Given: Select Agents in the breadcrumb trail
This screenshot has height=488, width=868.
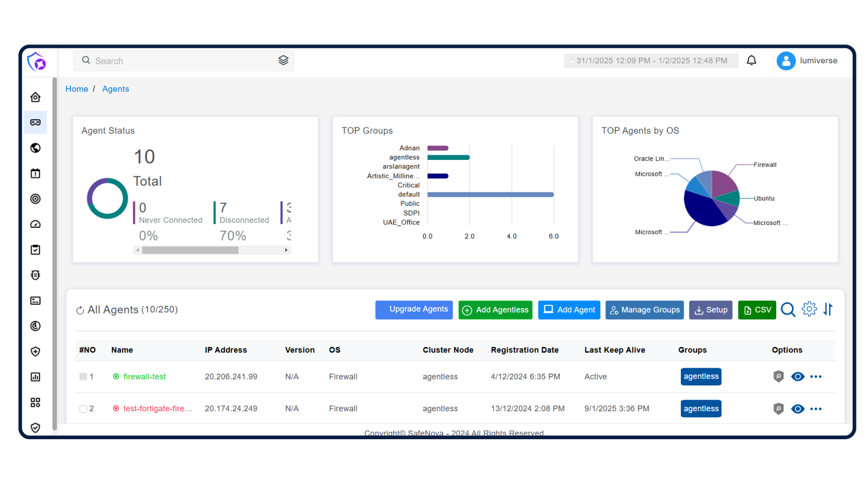Looking at the screenshot, I should pyautogui.click(x=116, y=88).
